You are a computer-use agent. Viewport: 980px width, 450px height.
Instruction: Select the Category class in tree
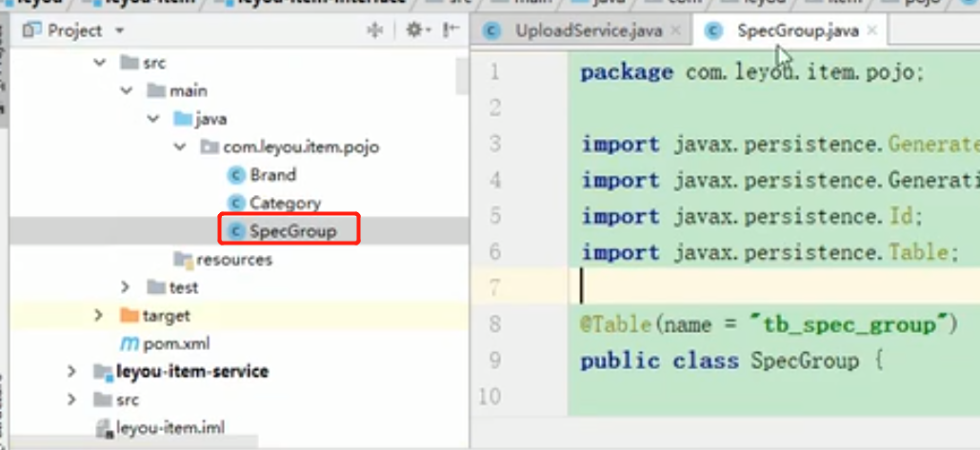click(x=285, y=204)
